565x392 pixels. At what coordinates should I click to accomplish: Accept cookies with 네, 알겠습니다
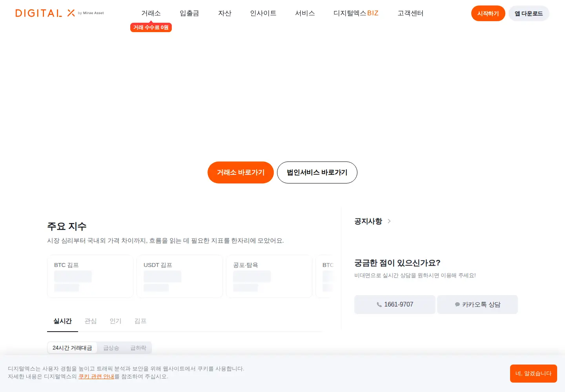(534, 374)
